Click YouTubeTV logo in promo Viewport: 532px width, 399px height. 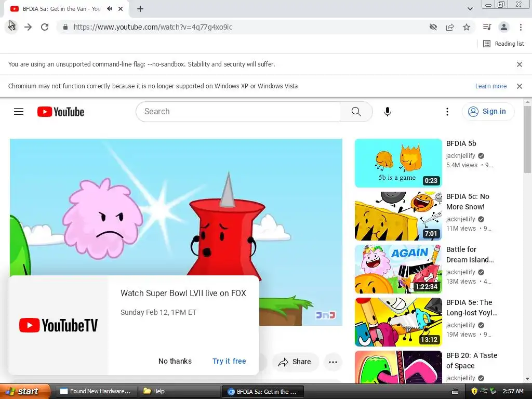pyautogui.click(x=58, y=325)
